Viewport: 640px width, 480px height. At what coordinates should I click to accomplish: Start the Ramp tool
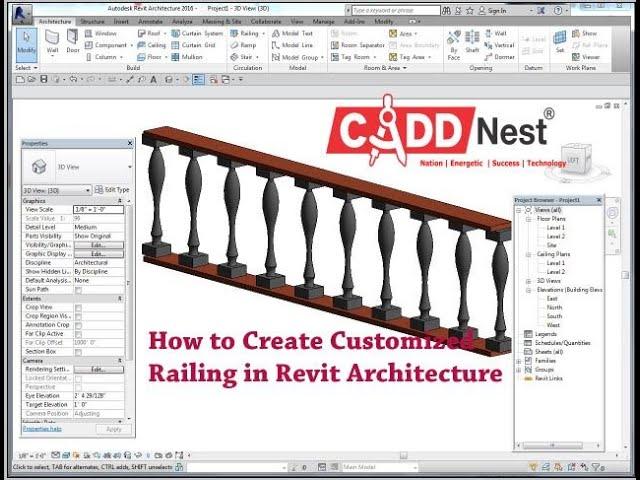(243, 45)
